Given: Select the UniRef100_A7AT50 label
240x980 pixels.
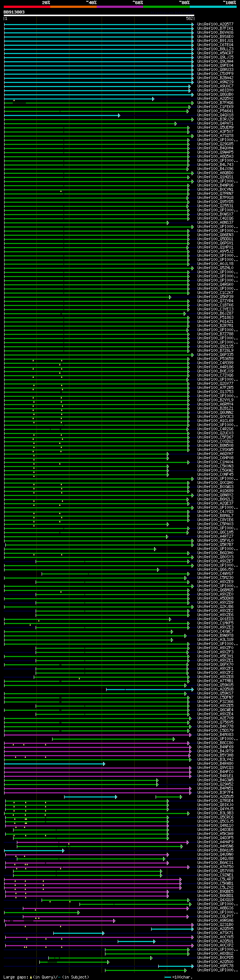Looking at the screenshot, I should click(x=215, y=867).
